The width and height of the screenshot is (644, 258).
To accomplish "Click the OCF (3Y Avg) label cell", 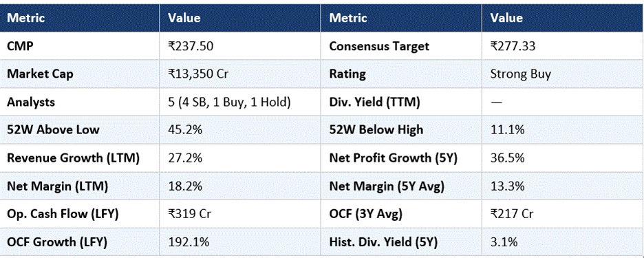I will point(401,214).
